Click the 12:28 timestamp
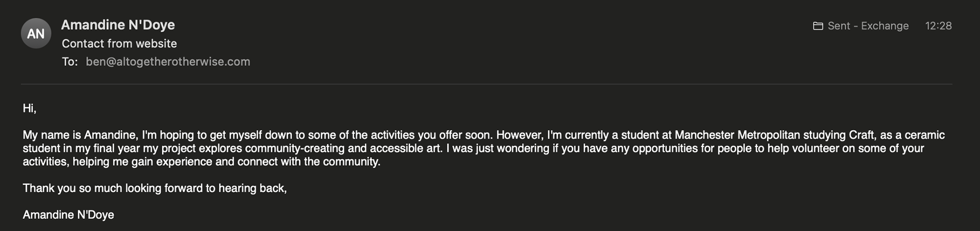Viewport: 980px width, 231px height. pos(938,26)
